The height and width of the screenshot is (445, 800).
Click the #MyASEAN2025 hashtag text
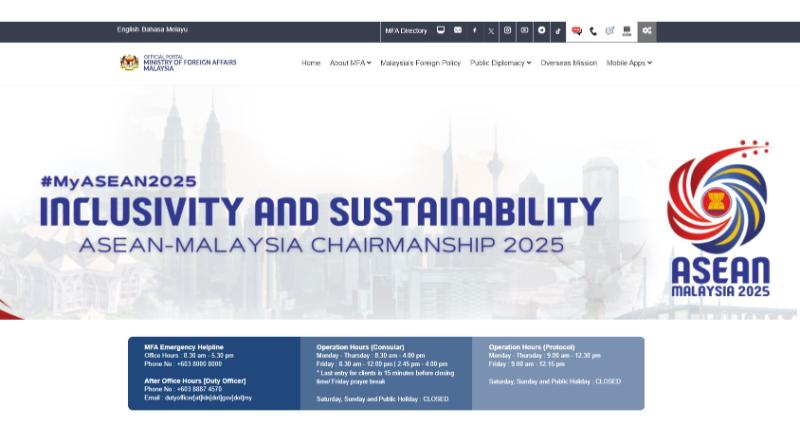coord(118,181)
